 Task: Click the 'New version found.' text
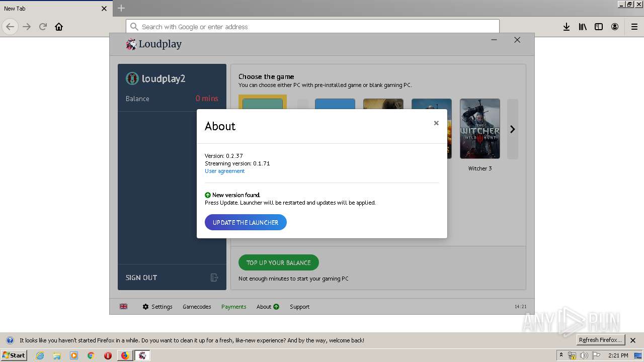coord(236,195)
